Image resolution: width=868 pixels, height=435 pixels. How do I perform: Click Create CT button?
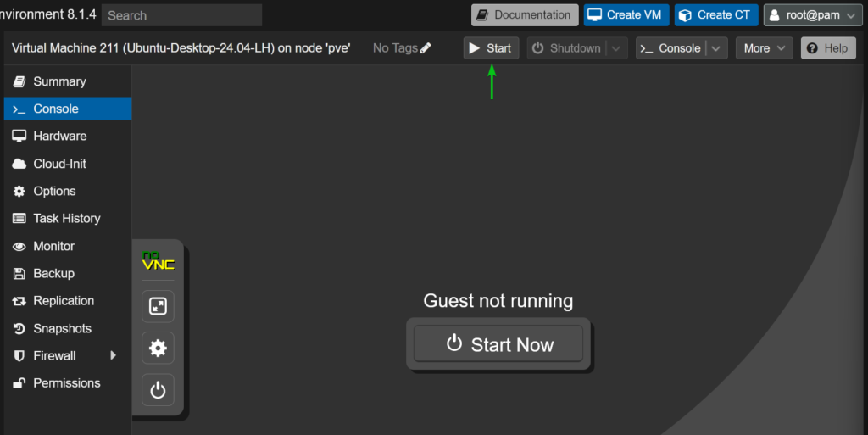tap(715, 15)
